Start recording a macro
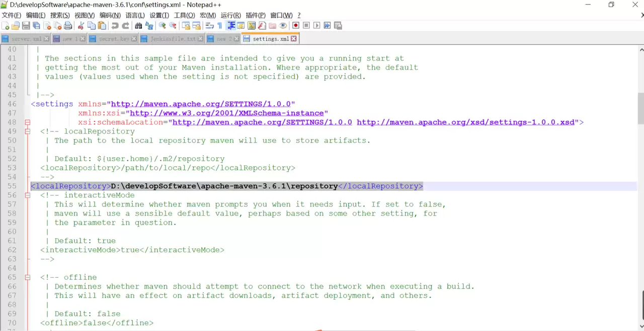Image resolution: width=644 pixels, height=331 pixels. pyautogui.click(x=296, y=26)
